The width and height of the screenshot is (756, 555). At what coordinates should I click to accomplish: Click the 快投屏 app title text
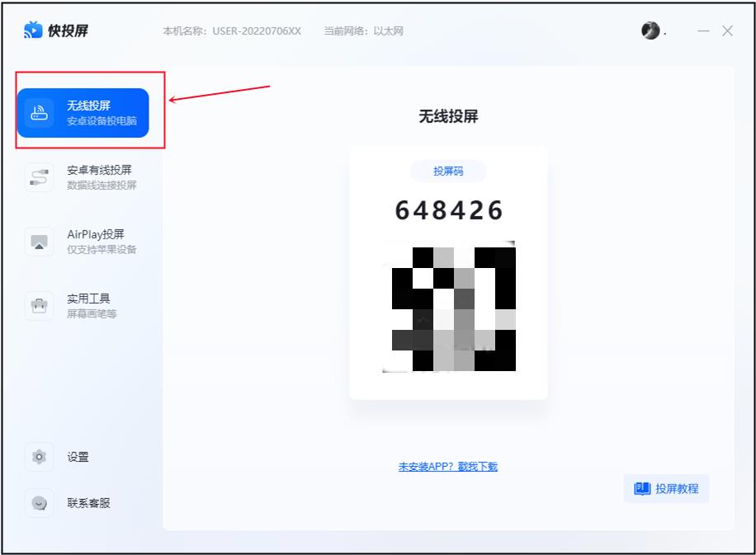tap(68, 31)
